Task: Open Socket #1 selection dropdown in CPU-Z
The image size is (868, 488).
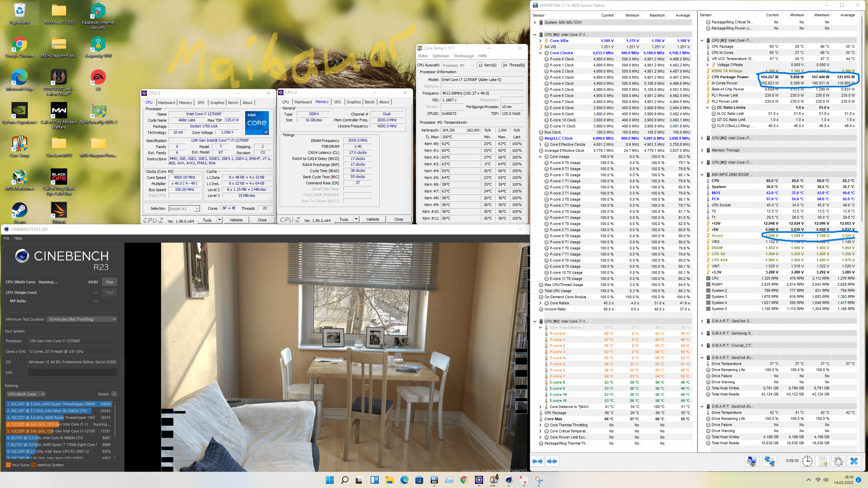Action: pyautogui.click(x=184, y=208)
